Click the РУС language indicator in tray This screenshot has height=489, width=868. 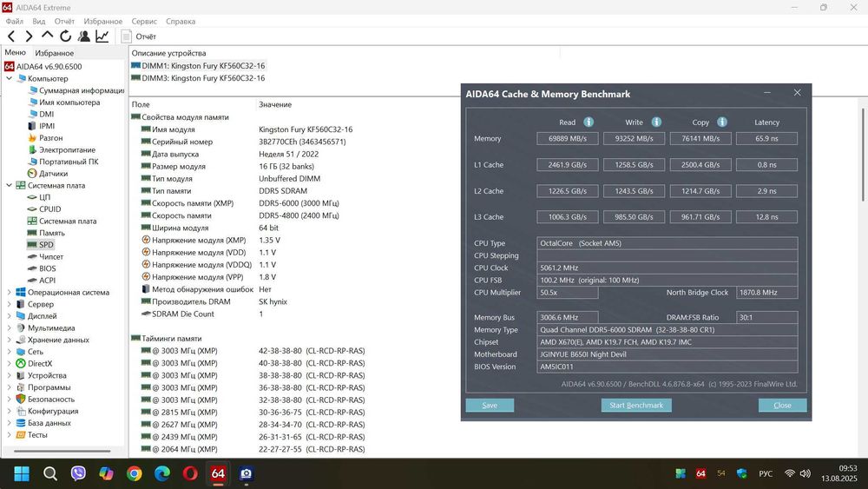(x=766, y=473)
